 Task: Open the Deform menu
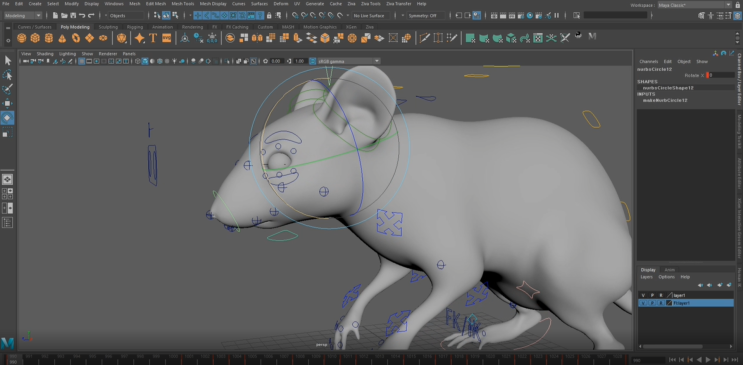tap(281, 4)
